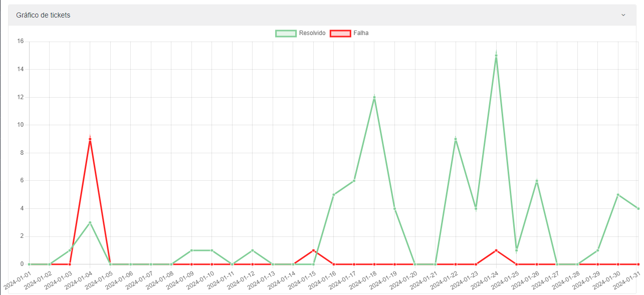This screenshot has height=295, width=644.
Task: Select green Resolvido point of 15 on 2024-01-24
Action: coord(496,56)
